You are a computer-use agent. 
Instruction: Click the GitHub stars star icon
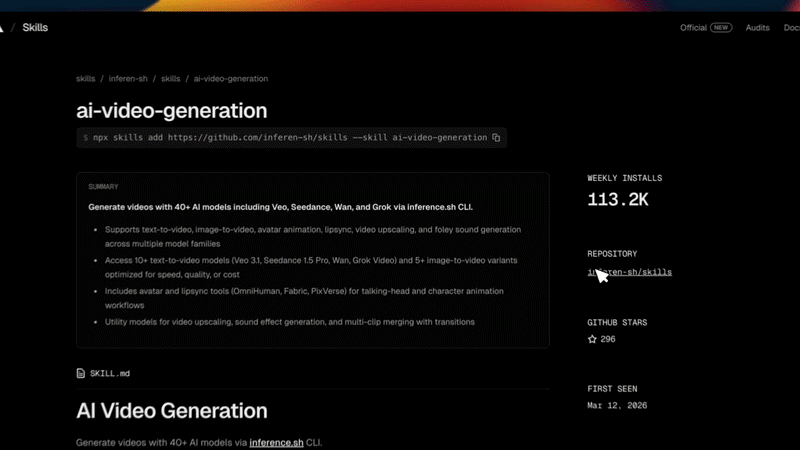[x=592, y=339]
